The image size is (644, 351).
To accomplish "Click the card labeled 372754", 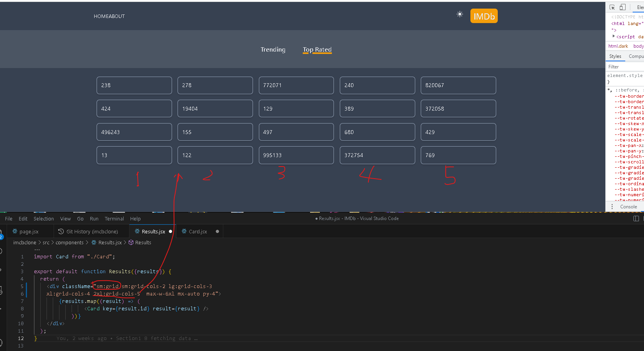I will pos(377,155).
